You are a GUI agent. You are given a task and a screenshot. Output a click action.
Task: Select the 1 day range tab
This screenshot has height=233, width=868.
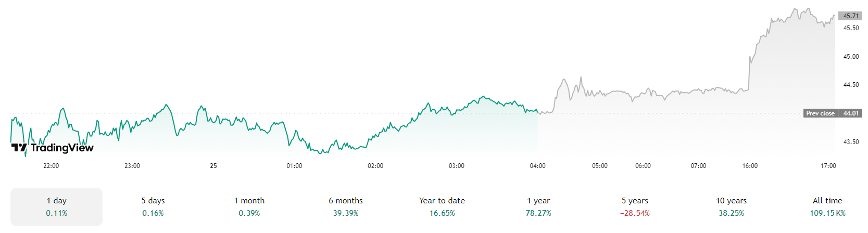(x=56, y=206)
